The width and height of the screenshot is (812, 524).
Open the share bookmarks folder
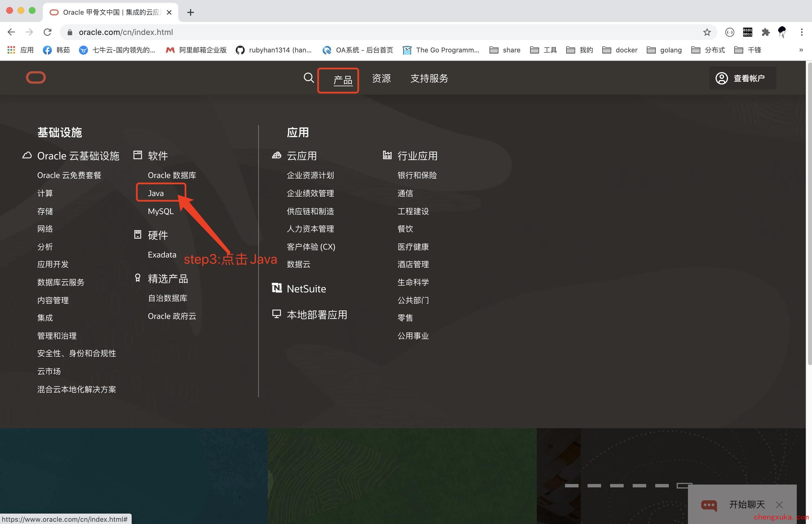[505, 50]
